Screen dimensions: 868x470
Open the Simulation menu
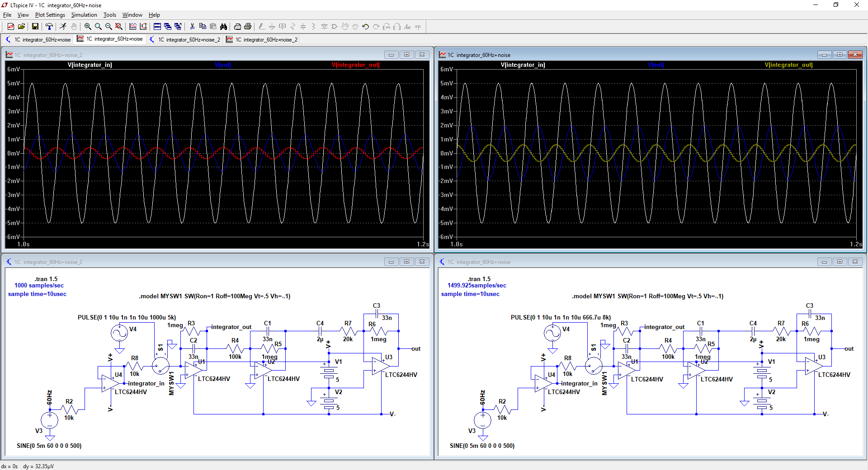pos(84,15)
